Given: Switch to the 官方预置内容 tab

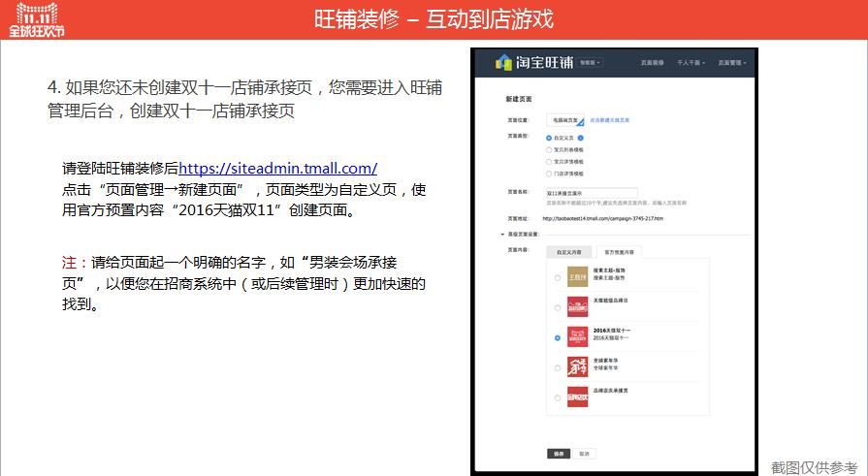Looking at the screenshot, I should tap(619, 252).
